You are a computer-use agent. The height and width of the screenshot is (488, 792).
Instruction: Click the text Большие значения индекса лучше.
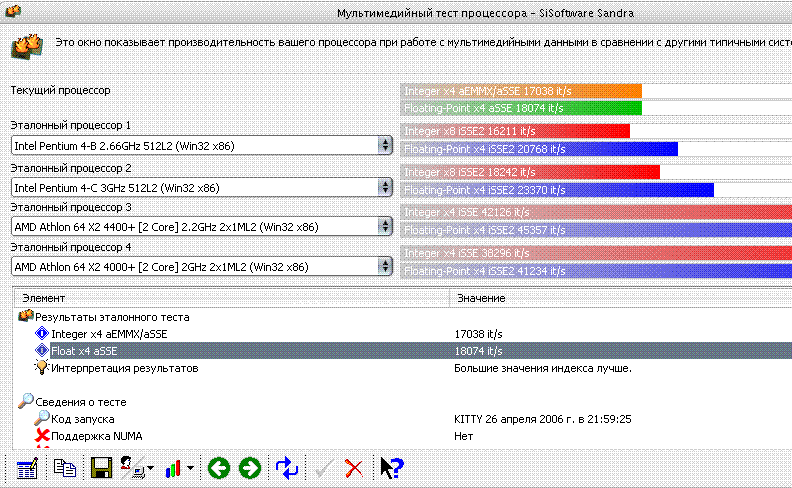pyautogui.click(x=543, y=368)
